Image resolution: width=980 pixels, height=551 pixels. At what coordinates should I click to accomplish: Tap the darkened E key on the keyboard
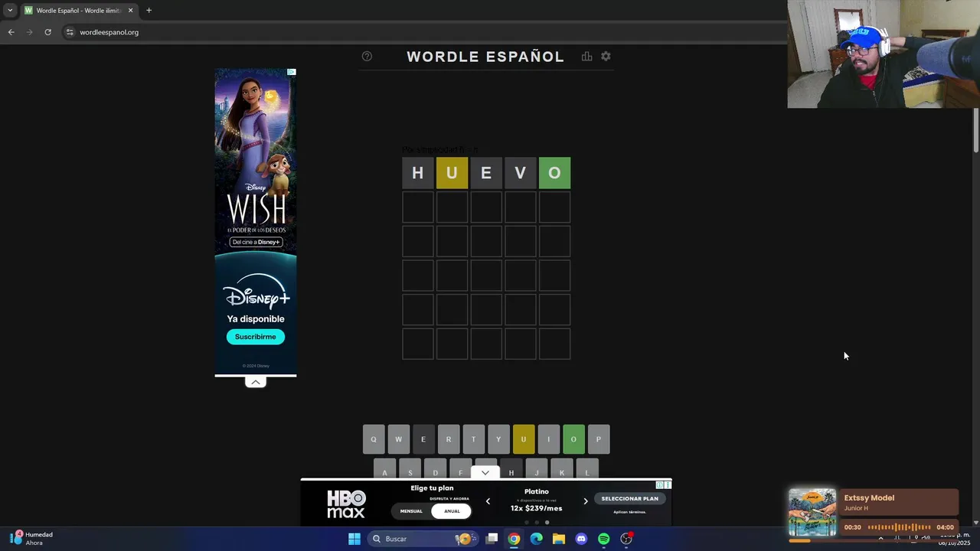click(x=423, y=439)
